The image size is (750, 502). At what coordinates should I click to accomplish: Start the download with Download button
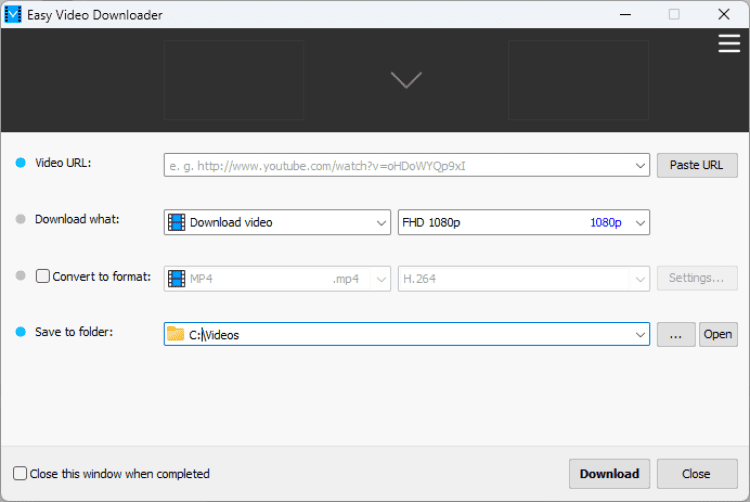coord(609,474)
